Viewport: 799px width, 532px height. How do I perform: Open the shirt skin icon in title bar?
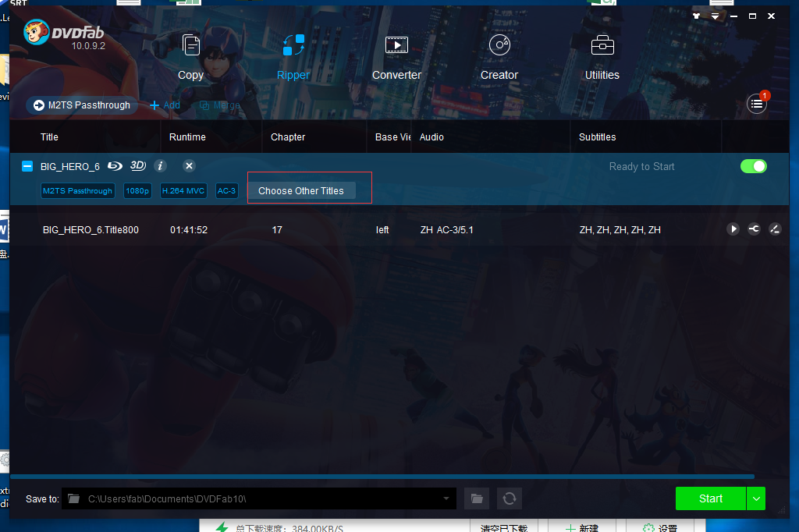tap(697, 16)
